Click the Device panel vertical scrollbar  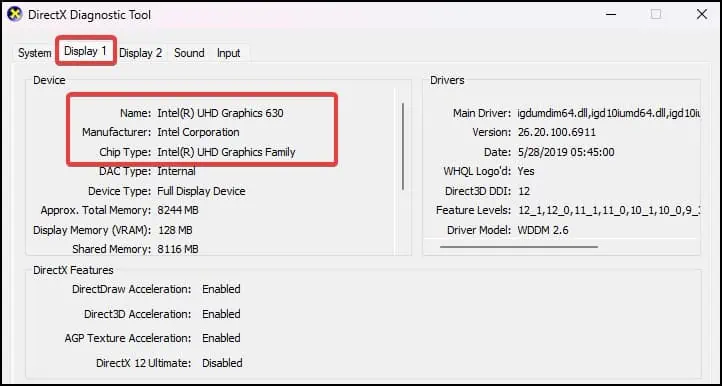[403, 146]
